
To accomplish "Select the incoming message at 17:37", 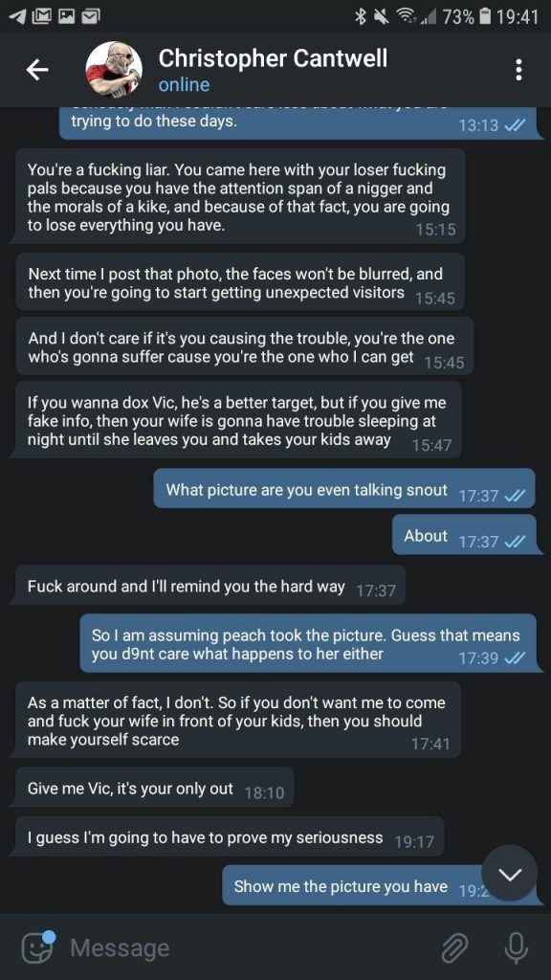I will [209, 587].
